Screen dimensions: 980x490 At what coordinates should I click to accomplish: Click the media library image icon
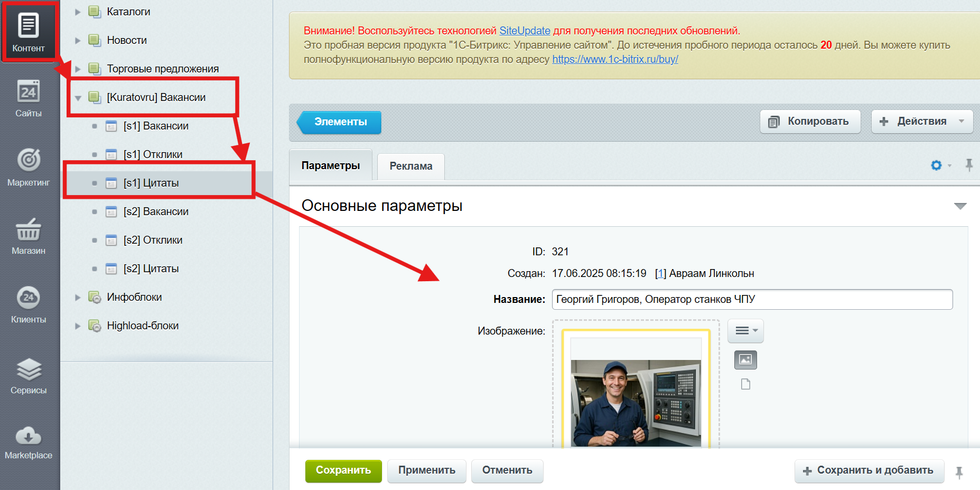(745, 360)
